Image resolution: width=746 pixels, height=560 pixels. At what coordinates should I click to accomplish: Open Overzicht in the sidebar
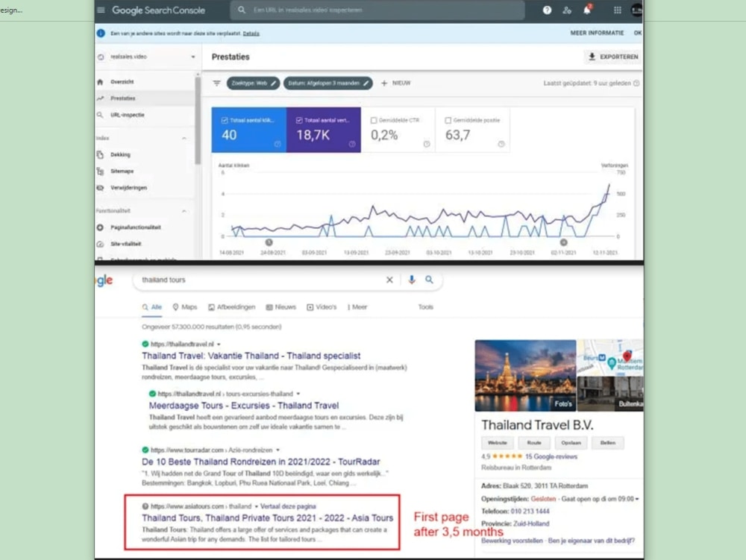tap(122, 82)
